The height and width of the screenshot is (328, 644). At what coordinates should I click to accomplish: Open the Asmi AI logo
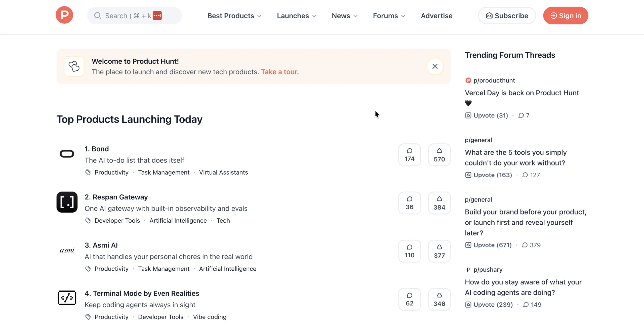[x=67, y=250]
